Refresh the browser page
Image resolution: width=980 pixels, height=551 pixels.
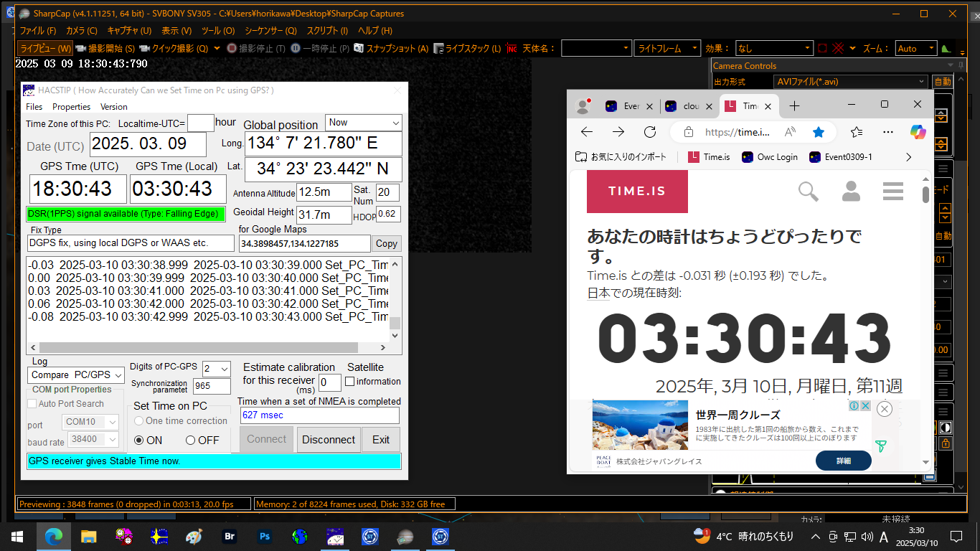tap(650, 132)
